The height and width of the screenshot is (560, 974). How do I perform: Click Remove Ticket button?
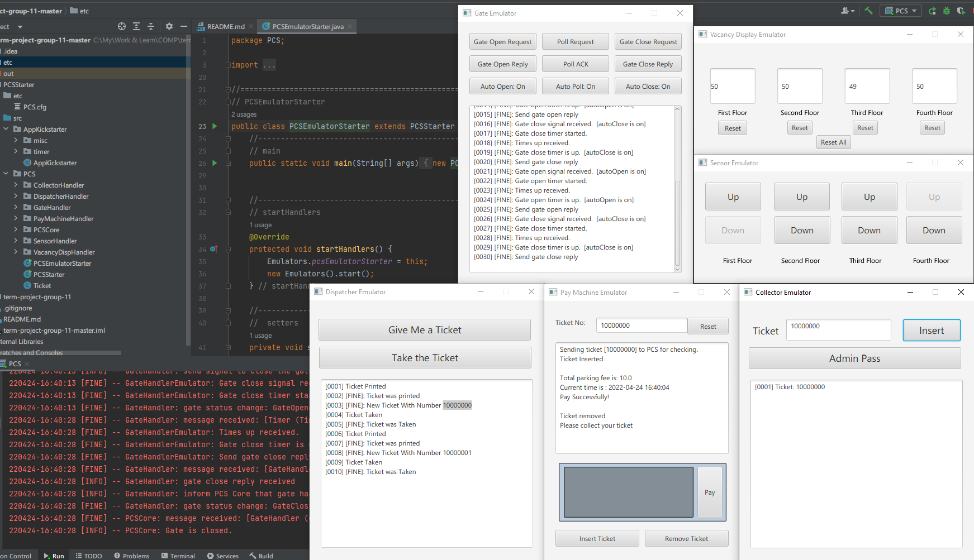tap(686, 538)
